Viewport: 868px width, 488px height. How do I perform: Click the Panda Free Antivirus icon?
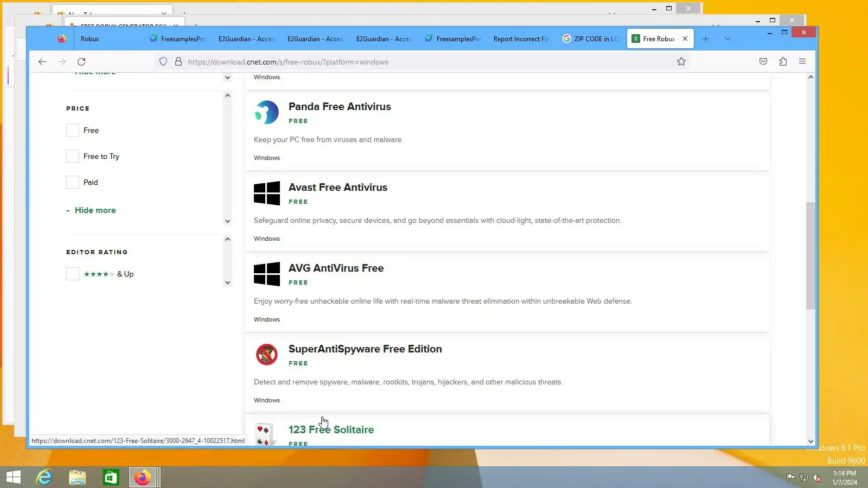(267, 112)
